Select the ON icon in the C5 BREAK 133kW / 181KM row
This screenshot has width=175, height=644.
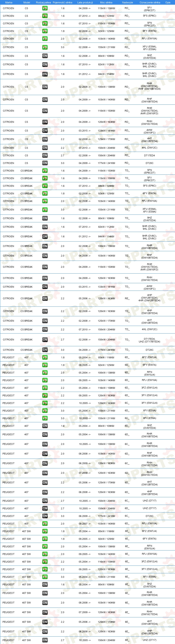pos(45,287)
